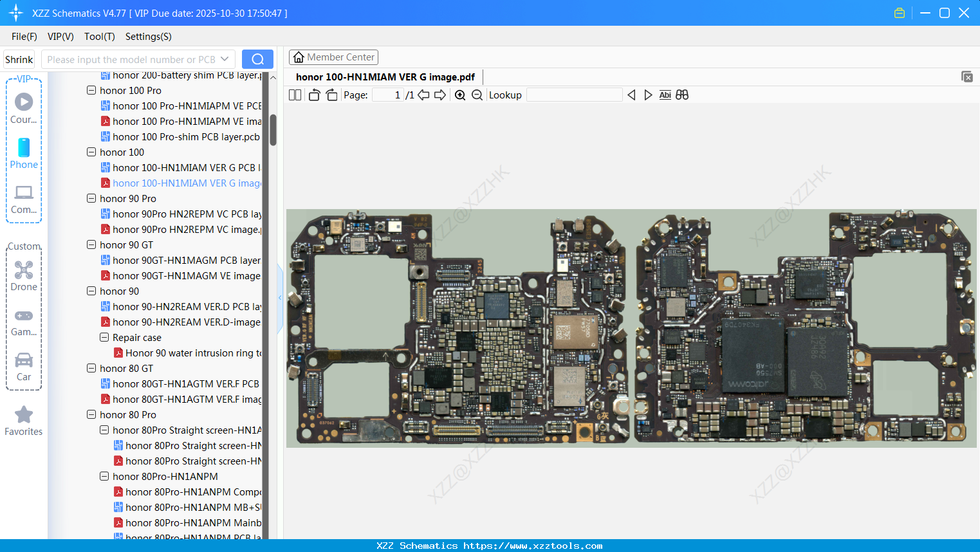
Task: Open the File(F) menu
Action: (24, 37)
